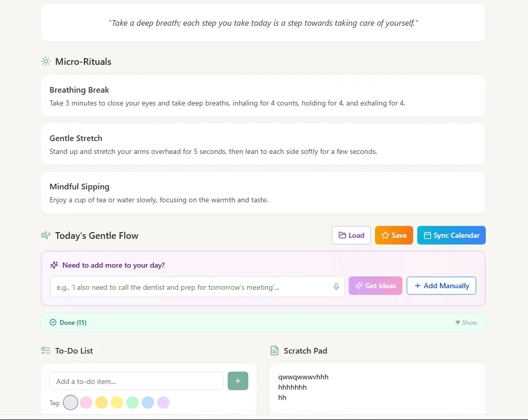Add a task manually
Viewport: 528px width, 420px height.
point(441,286)
